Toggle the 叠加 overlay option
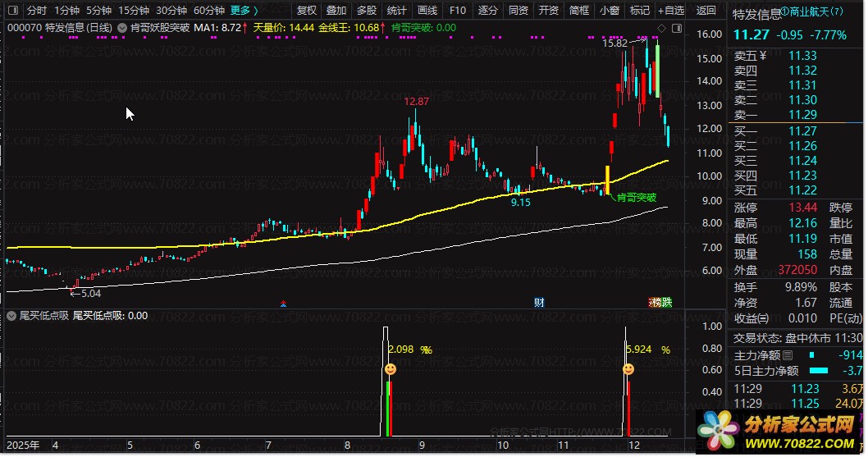The width and height of the screenshot is (868, 457). tap(336, 11)
